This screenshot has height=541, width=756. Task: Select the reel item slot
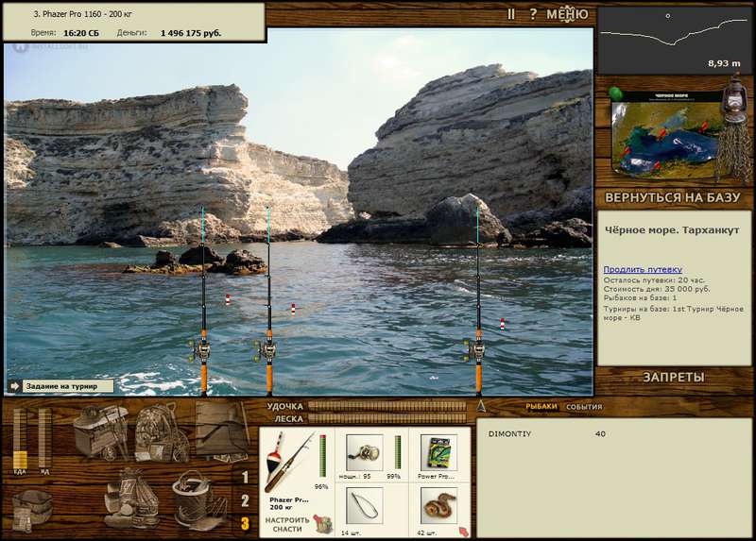coord(365,452)
